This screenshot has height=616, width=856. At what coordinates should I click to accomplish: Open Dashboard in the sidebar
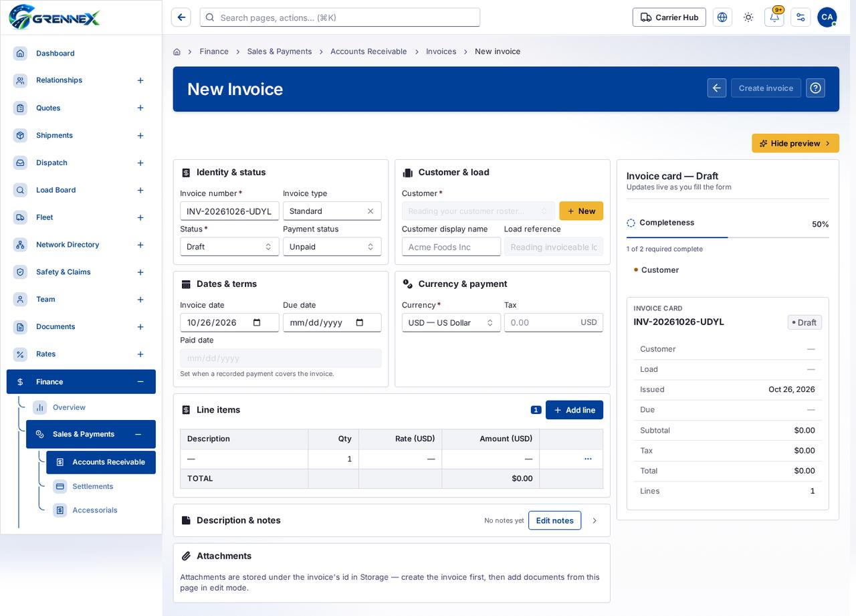(55, 54)
